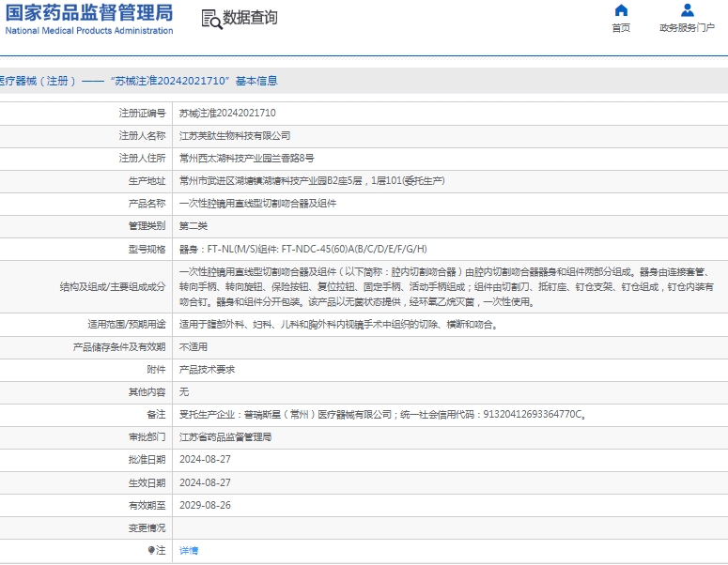
Task: Select 江苏省药品监督管理局 approval department
Action: pos(225,437)
